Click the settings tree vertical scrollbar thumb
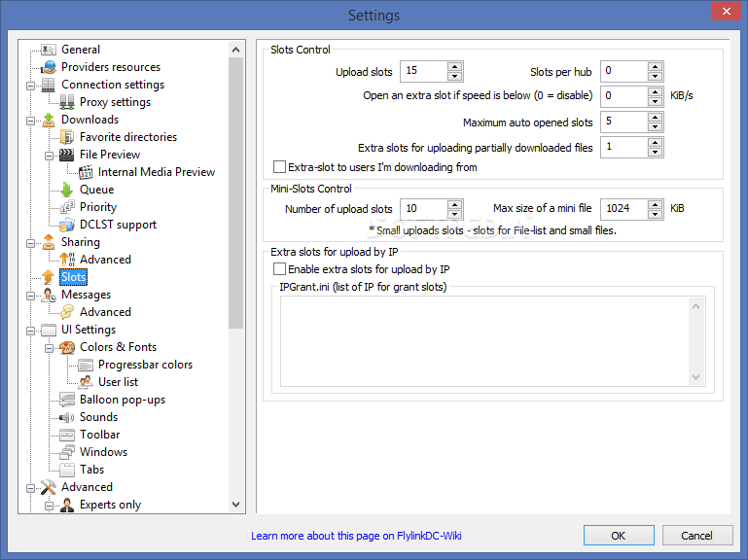The height and width of the screenshot is (560, 748). tap(235, 192)
